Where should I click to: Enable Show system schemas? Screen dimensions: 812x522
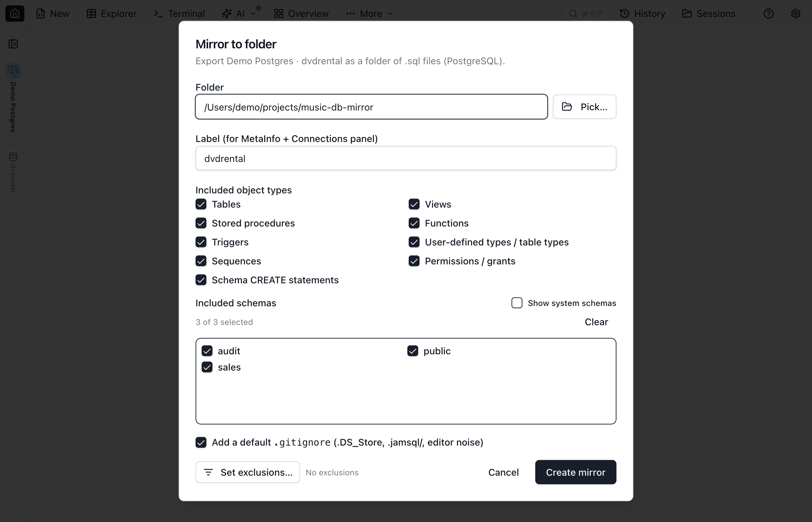pyautogui.click(x=517, y=303)
